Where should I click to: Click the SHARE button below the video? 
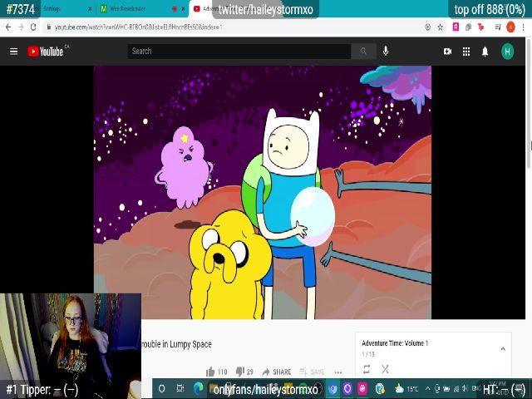point(277,372)
